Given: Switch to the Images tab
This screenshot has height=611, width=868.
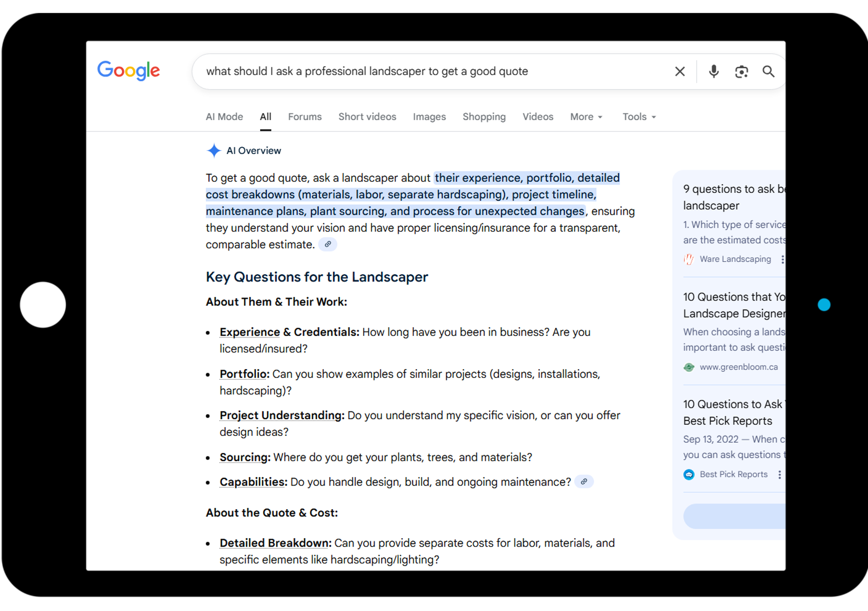Looking at the screenshot, I should [429, 116].
